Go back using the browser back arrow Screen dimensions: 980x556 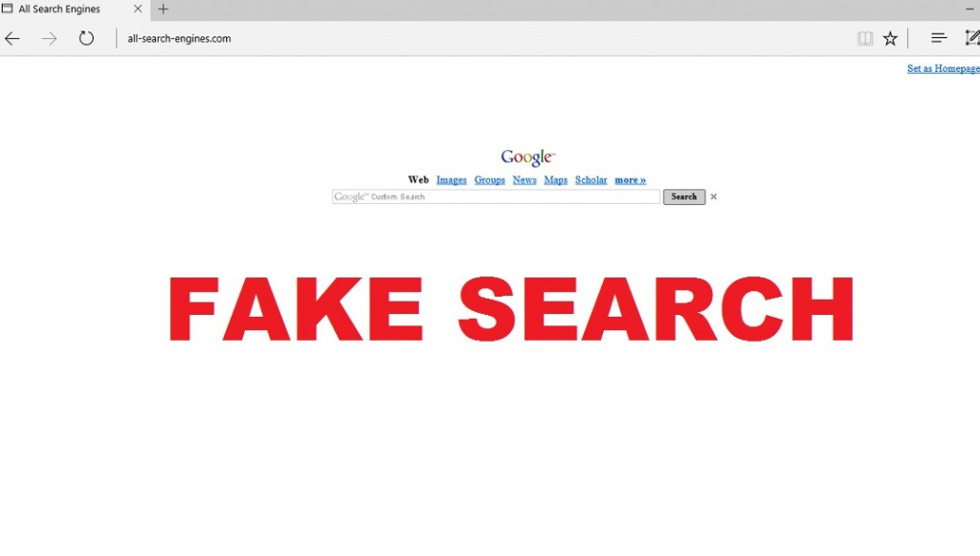(11, 38)
